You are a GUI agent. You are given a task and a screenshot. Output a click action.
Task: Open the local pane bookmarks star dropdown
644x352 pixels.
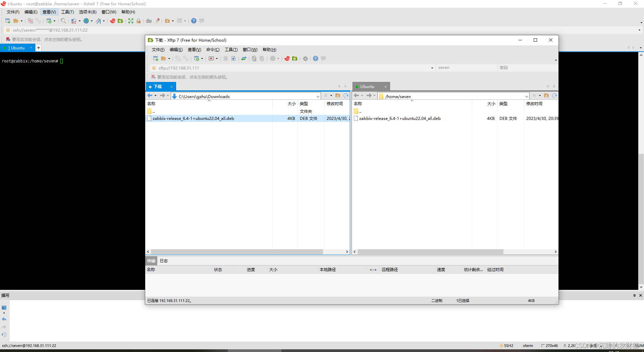tap(331, 96)
